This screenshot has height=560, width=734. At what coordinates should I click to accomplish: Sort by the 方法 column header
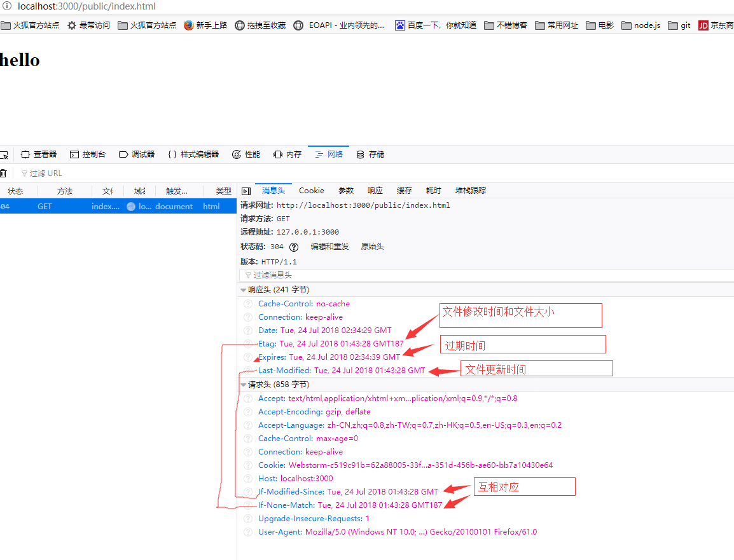(65, 191)
